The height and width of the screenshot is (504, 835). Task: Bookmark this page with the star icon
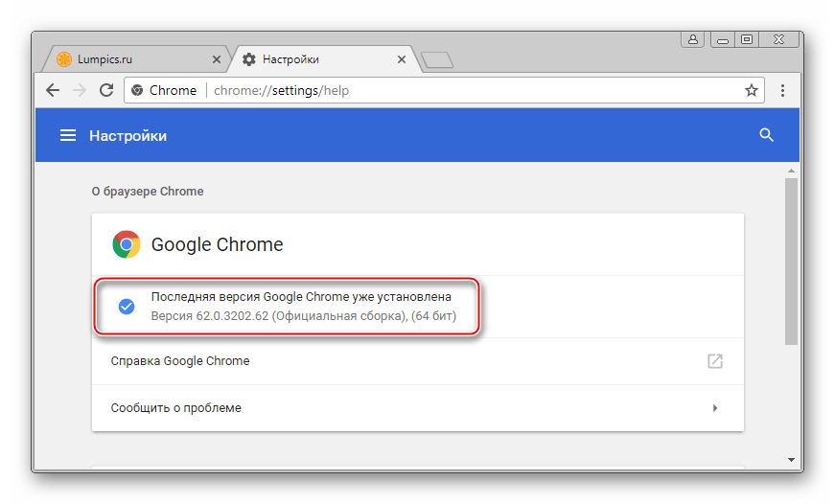[752, 90]
